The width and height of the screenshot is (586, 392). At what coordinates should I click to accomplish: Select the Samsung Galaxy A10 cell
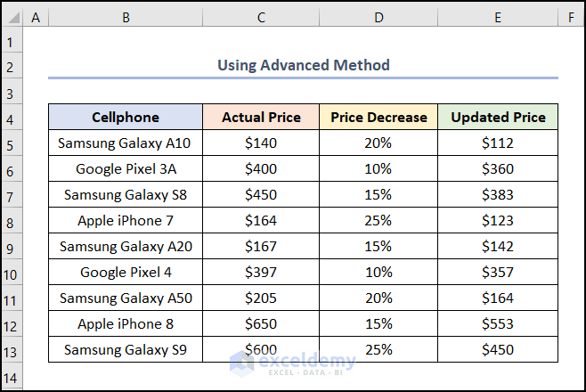coord(125,143)
